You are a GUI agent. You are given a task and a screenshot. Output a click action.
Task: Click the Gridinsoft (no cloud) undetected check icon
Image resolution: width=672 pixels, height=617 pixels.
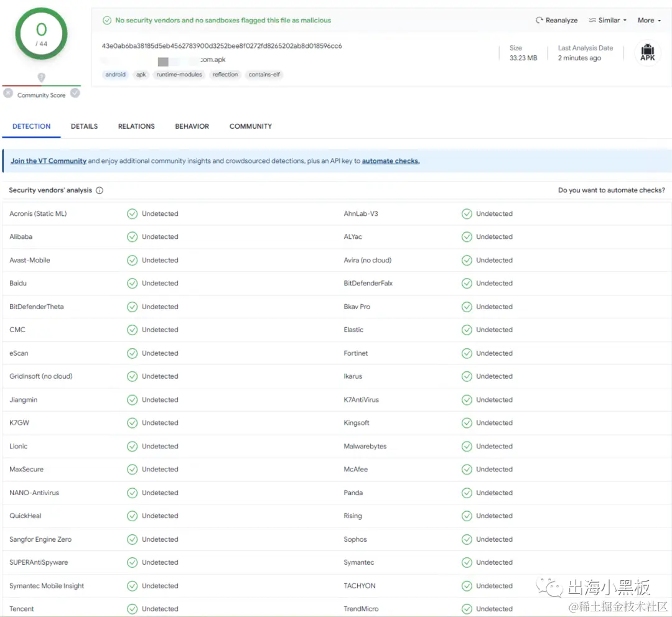[x=132, y=376]
